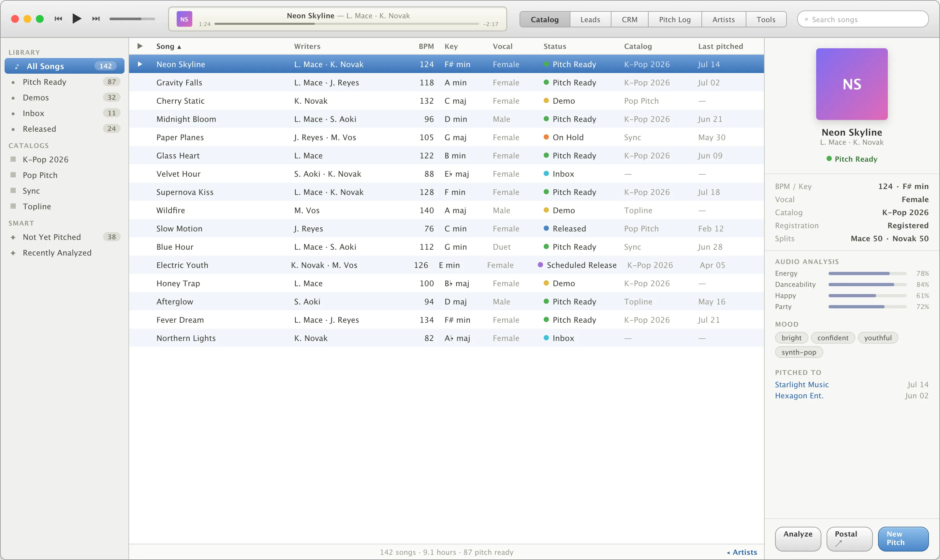Sort by the Song column header
Screen dimensions: 940x560
169,46
